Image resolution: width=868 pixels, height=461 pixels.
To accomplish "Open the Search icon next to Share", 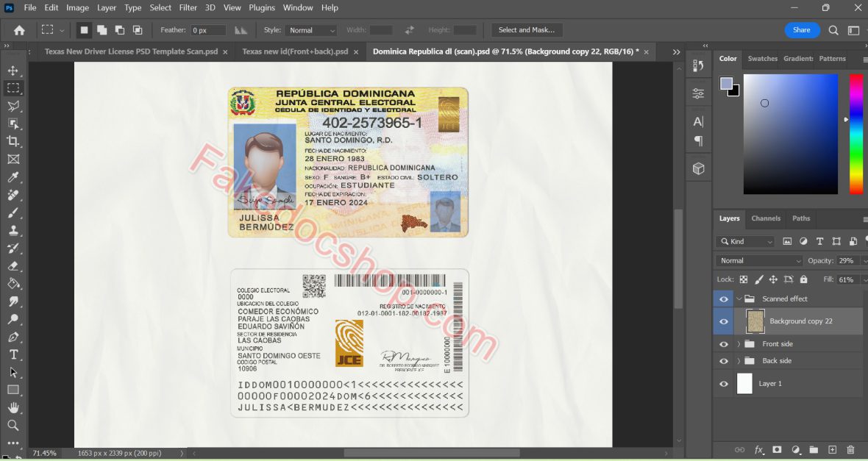I will coord(833,30).
